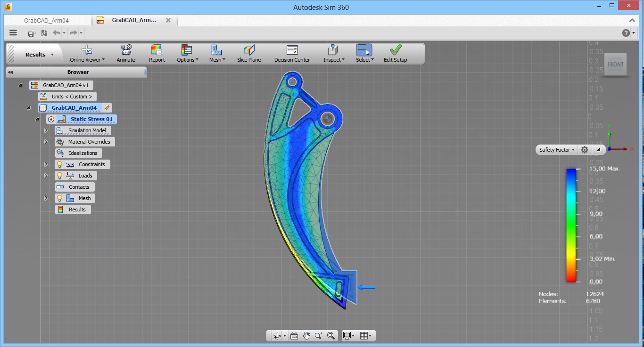Click the 15,00 Max. legend value

click(604, 169)
